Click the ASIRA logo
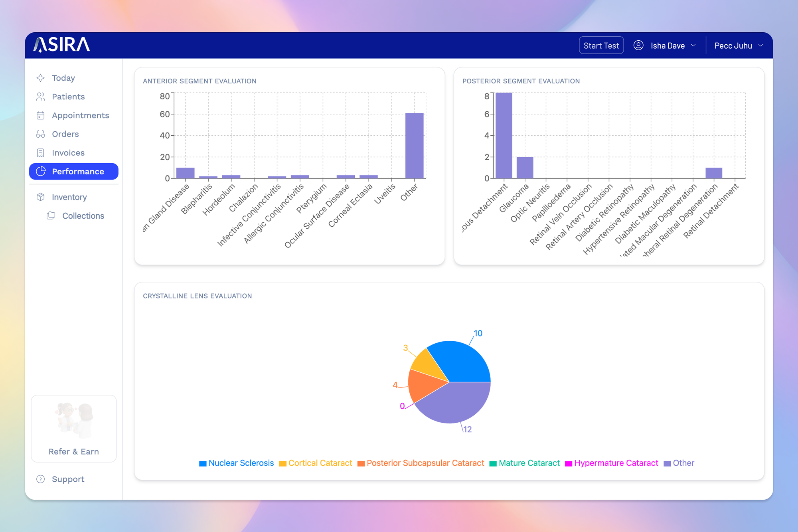Image resolution: width=798 pixels, height=532 pixels. pos(62,45)
